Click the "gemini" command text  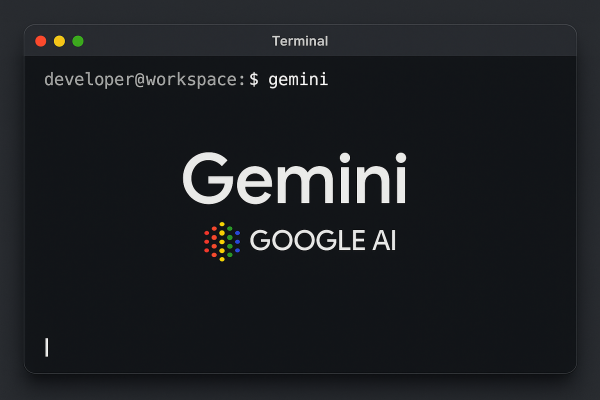pyautogui.click(x=298, y=79)
